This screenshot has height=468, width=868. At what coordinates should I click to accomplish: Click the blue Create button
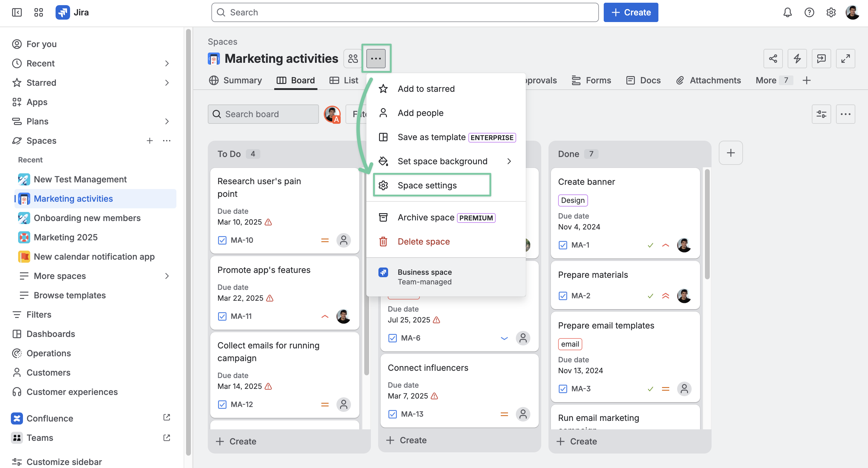(630, 12)
